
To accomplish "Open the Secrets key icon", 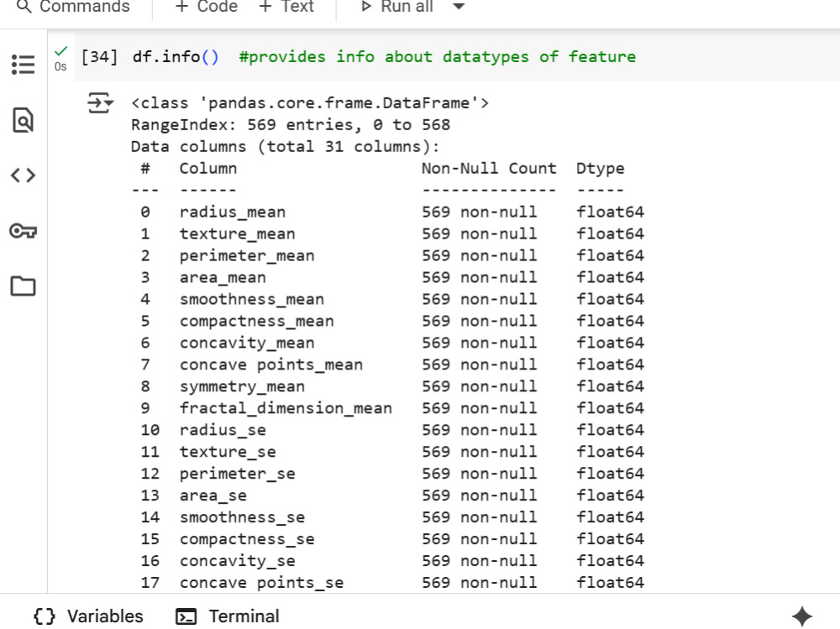I will [23, 231].
